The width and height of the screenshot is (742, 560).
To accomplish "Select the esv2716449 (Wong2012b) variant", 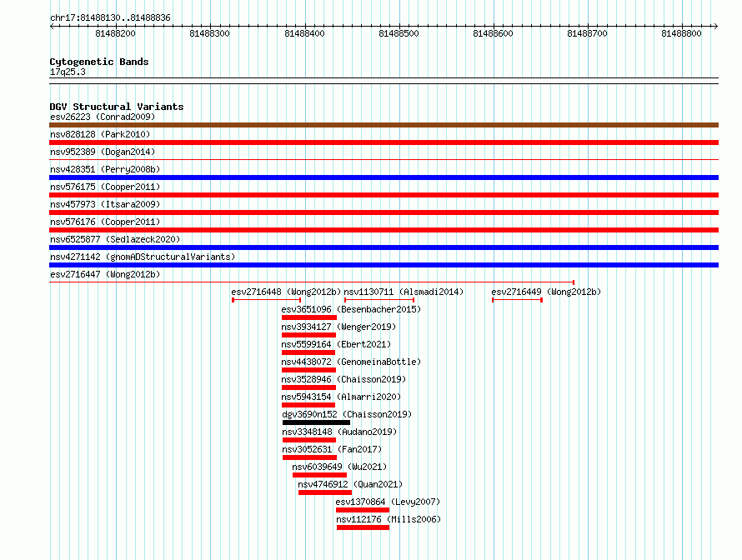I will (x=546, y=292).
